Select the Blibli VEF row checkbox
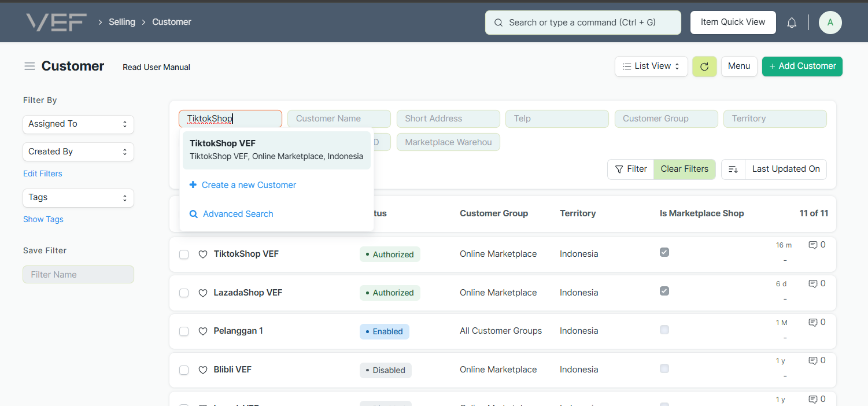 184,370
